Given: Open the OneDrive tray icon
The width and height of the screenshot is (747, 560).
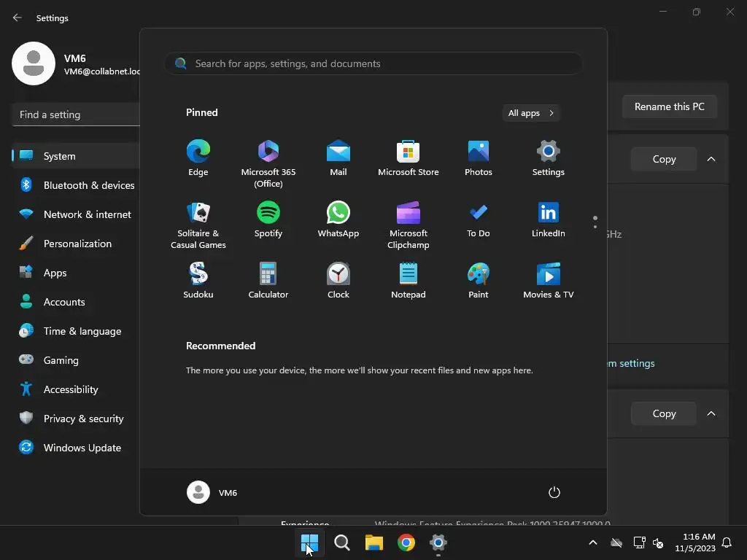Looking at the screenshot, I should (x=616, y=542).
